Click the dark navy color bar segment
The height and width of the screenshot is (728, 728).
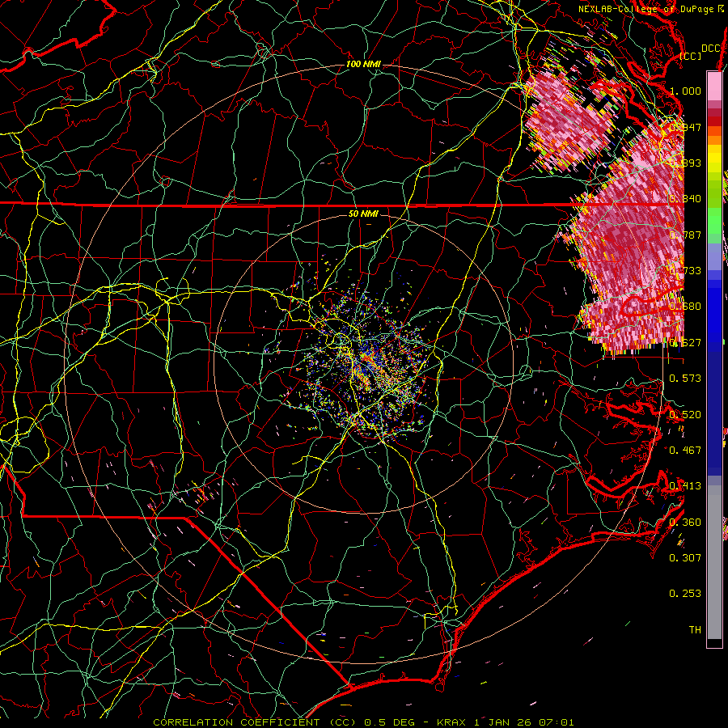[714, 408]
